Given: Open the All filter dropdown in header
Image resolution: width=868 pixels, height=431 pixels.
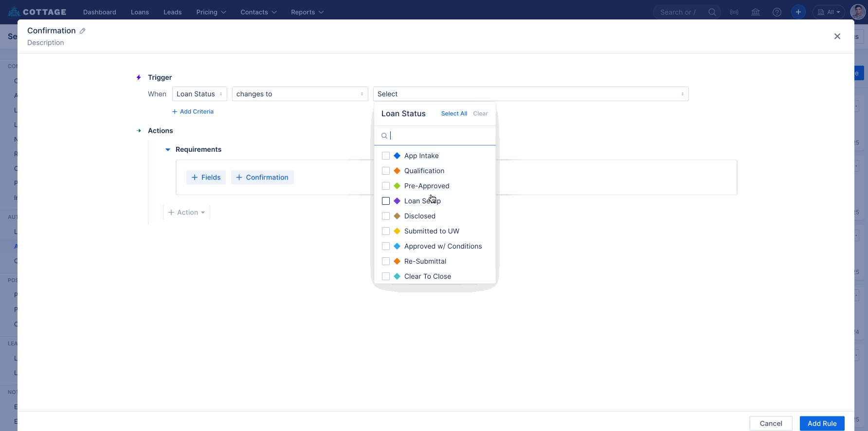Looking at the screenshot, I should (x=829, y=12).
